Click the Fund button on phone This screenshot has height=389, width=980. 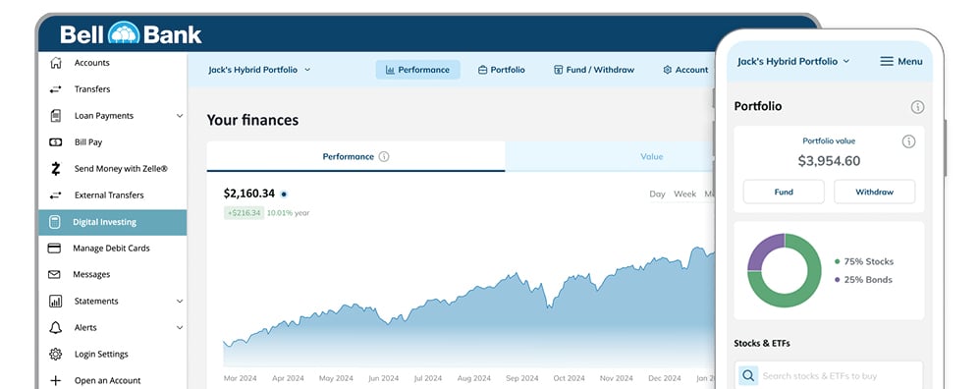pyautogui.click(x=784, y=192)
